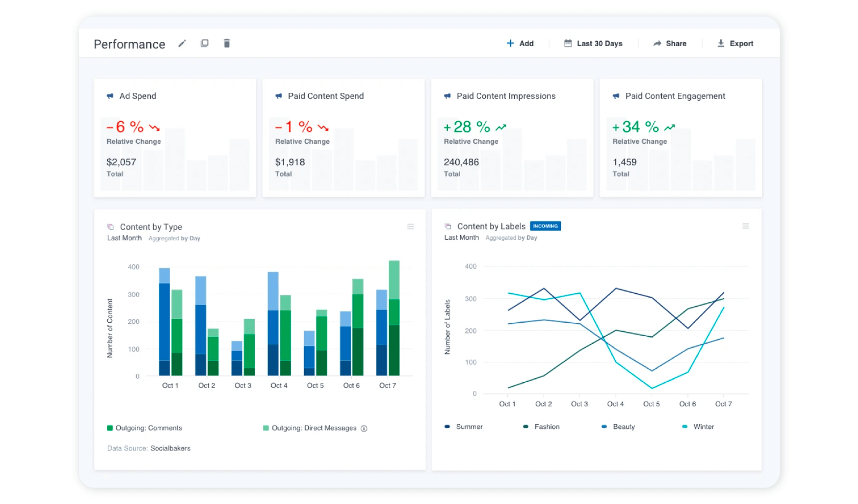Open the Content by Type options menu
Viewport: 858px width, 504px height.
pyautogui.click(x=410, y=226)
